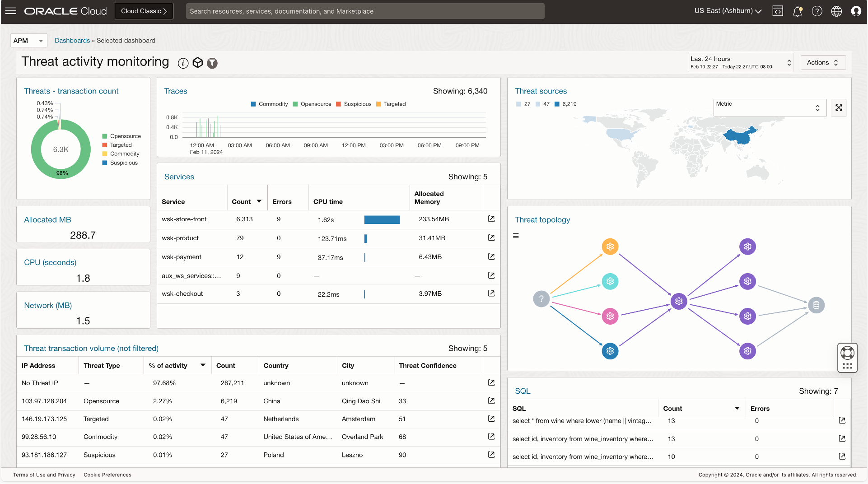The height and width of the screenshot is (484, 868).
Task: Open the help question mark menu
Action: point(817,11)
